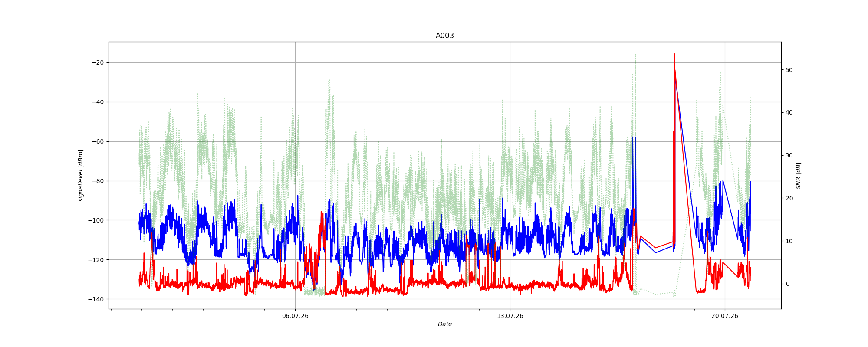This screenshot has height=347, width=868.
Task: Click the 10 tick on the SNR axis
Action: 789,241
